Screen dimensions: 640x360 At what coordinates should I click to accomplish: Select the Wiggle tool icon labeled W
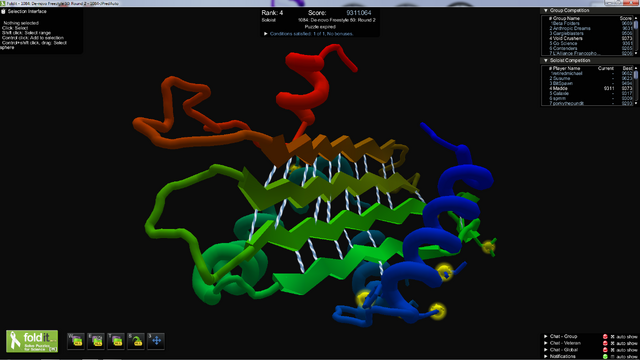[76, 341]
